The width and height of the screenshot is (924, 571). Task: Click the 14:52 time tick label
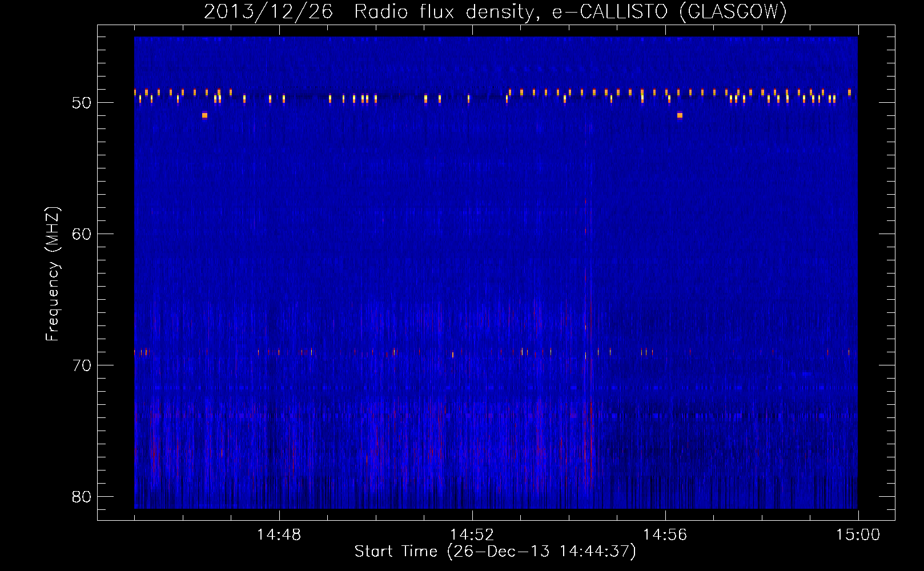click(472, 535)
